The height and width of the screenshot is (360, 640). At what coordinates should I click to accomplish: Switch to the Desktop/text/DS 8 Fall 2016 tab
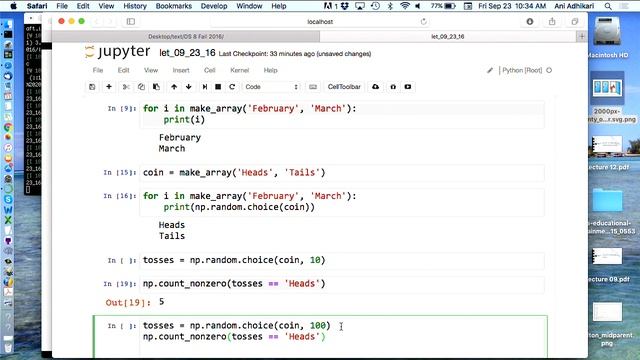[186, 36]
